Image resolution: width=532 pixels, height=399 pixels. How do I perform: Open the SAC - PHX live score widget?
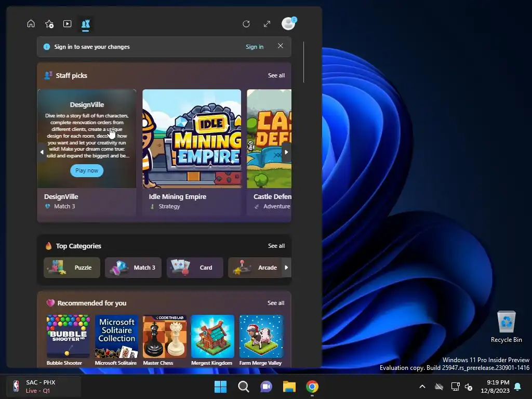coord(44,387)
